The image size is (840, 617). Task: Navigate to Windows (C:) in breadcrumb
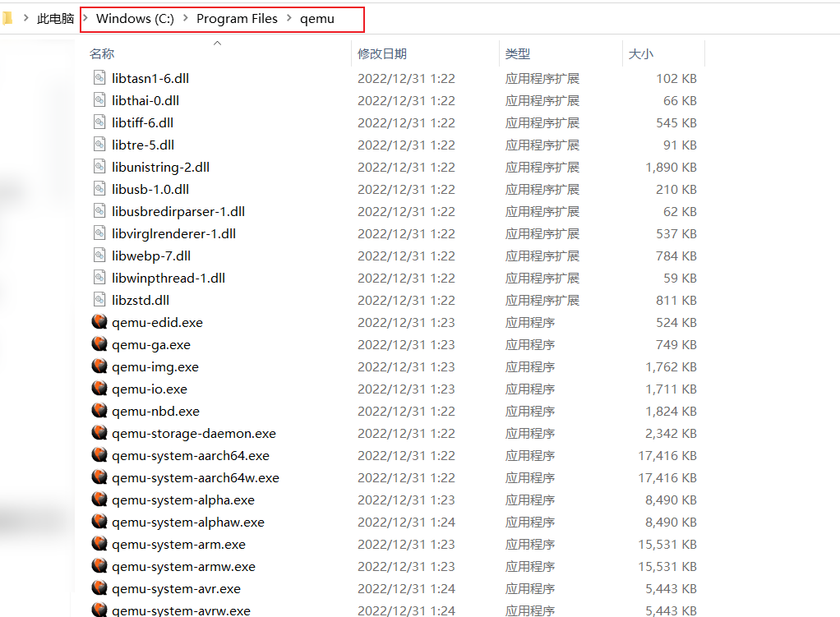tap(135, 19)
